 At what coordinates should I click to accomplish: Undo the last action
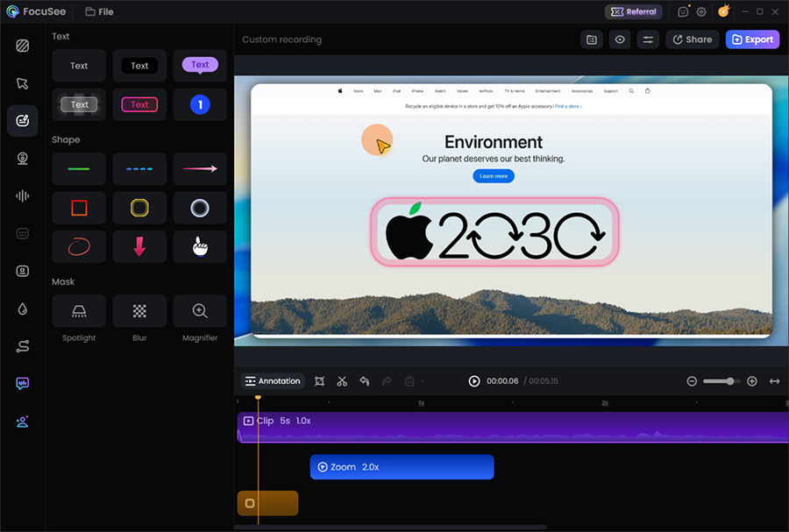365,381
